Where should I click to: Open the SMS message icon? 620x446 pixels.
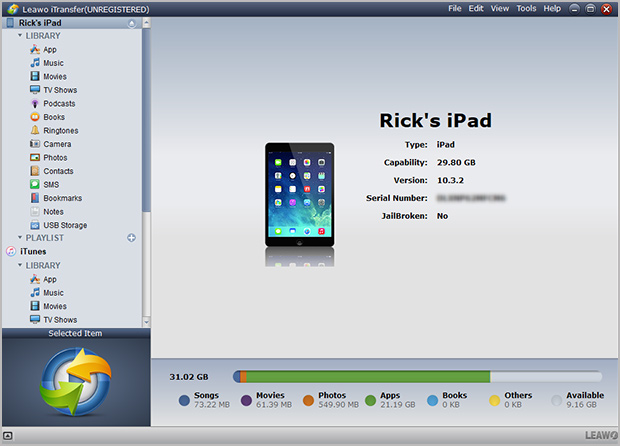pyautogui.click(x=35, y=184)
